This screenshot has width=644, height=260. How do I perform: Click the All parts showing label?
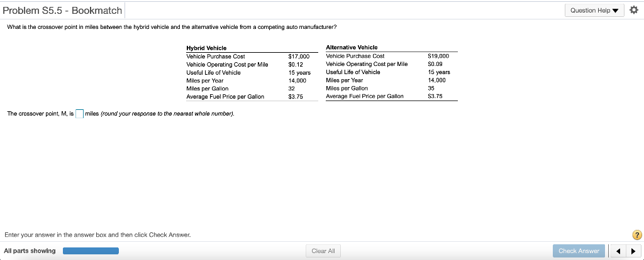coord(30,251)
